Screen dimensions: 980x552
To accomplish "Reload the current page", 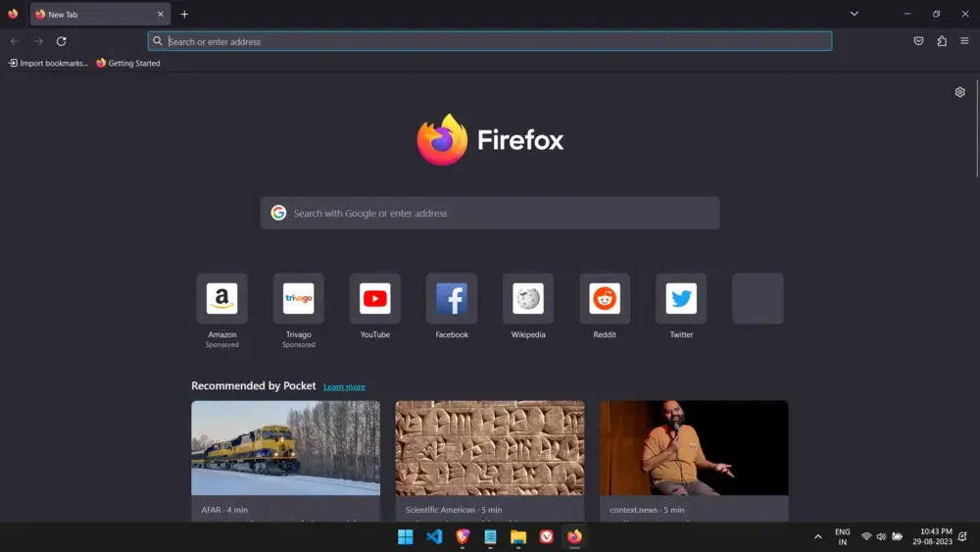I will (61, 41).
